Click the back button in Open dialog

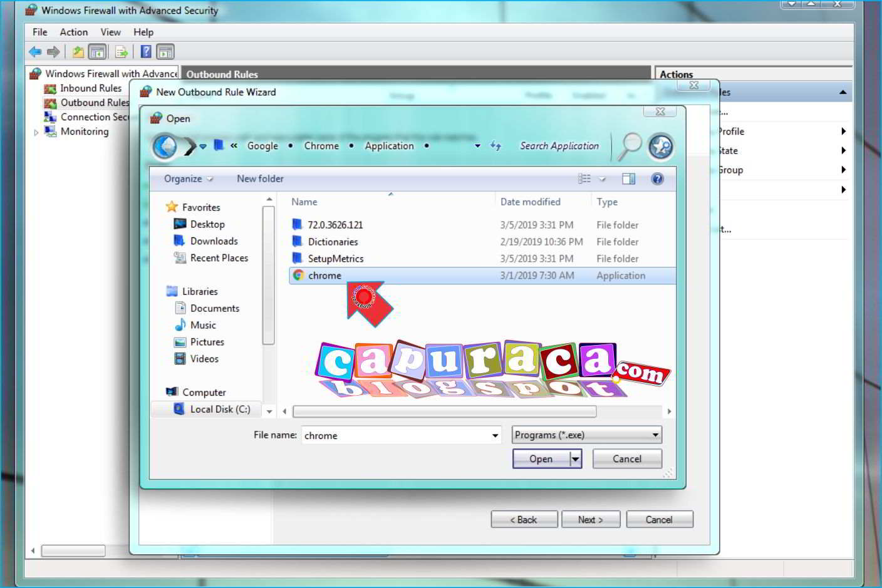tap(165, 147)
